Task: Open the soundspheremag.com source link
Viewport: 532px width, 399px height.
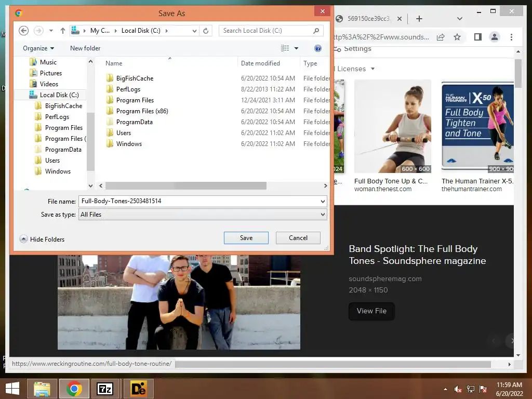Action: pos(385,278)
